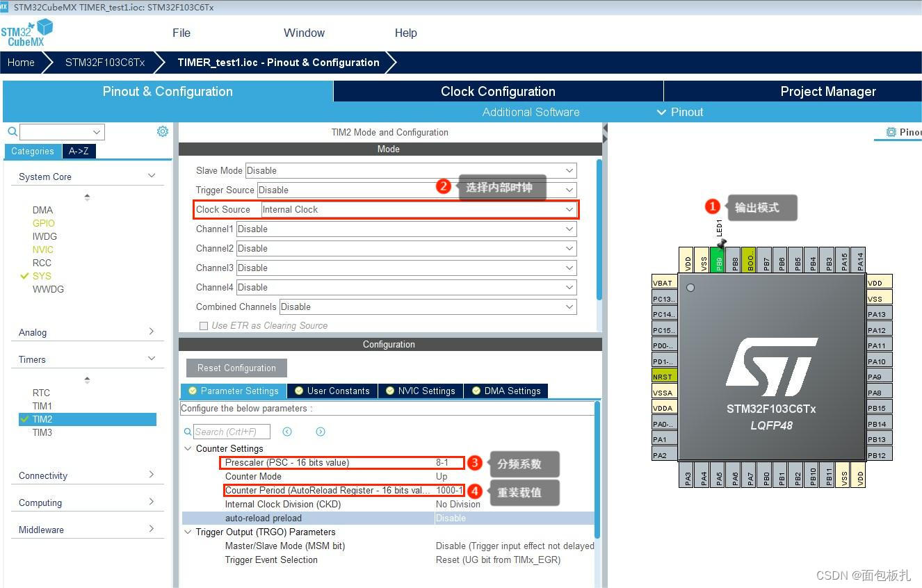Click the Mode panel vertical scrollbar
Screen dimensions: 922x588
(599, 229)
